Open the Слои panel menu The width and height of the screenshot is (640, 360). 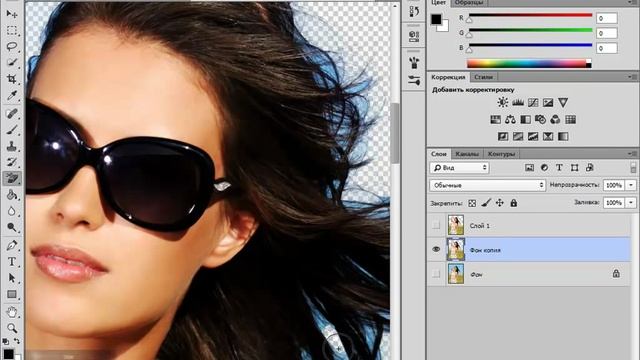(632, 153)
